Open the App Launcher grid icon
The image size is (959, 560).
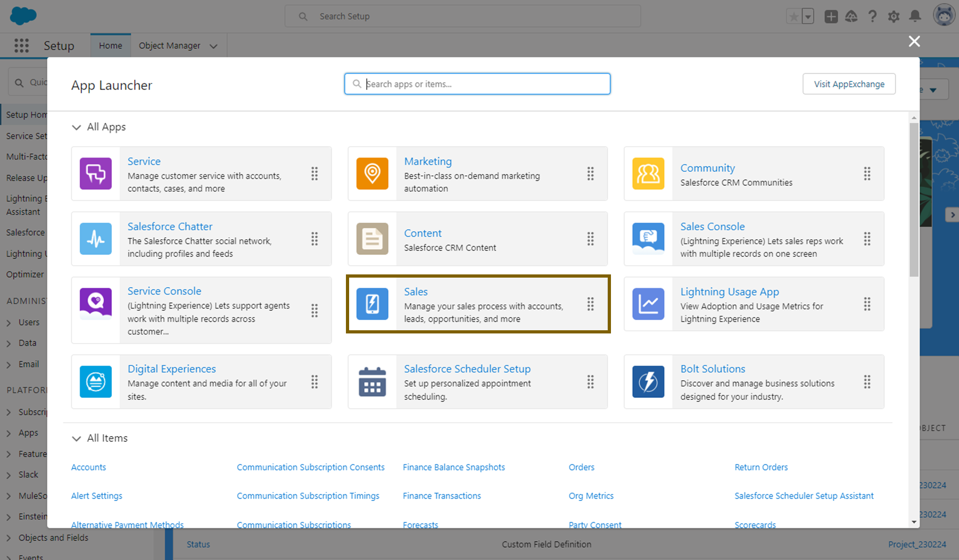click(x=22, y=46)
